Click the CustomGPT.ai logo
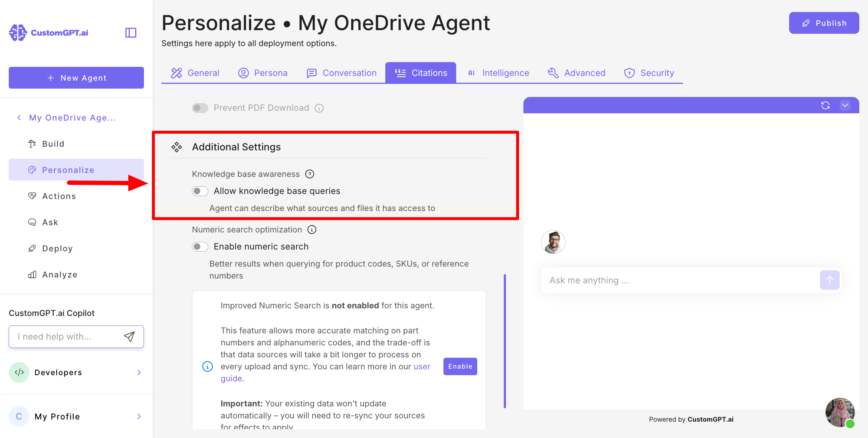The height and width of the screenshot is (438, 868). (x=49, y=33)
